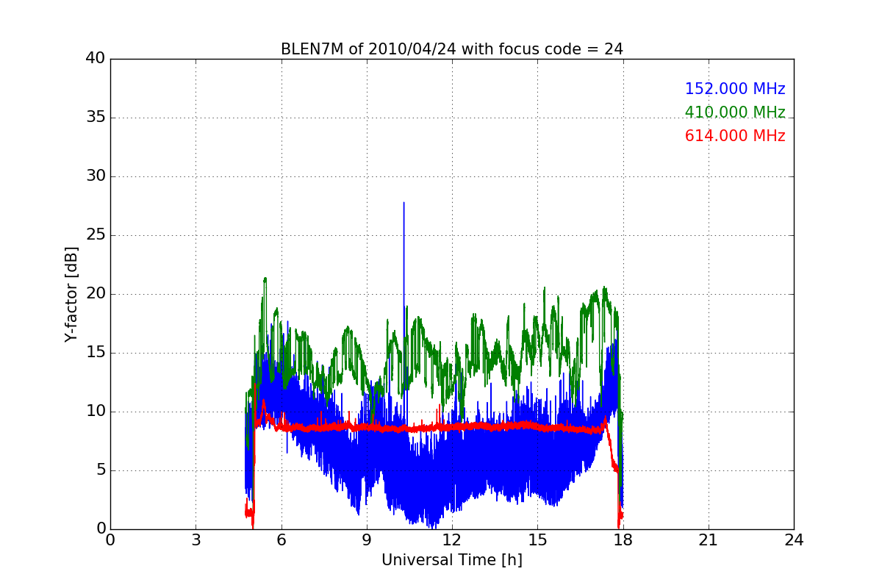Click y-axis tick label 30

point(95,176)
